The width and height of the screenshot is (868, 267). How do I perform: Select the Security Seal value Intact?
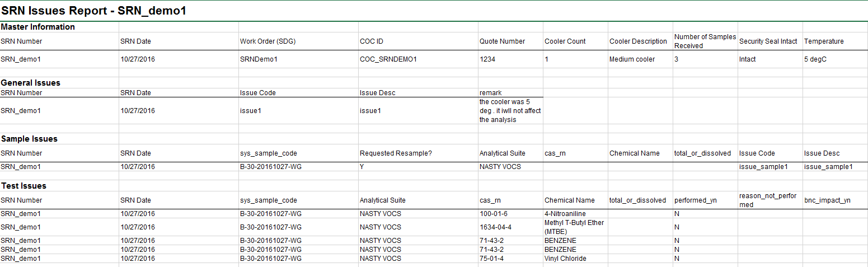coord(747,59)
